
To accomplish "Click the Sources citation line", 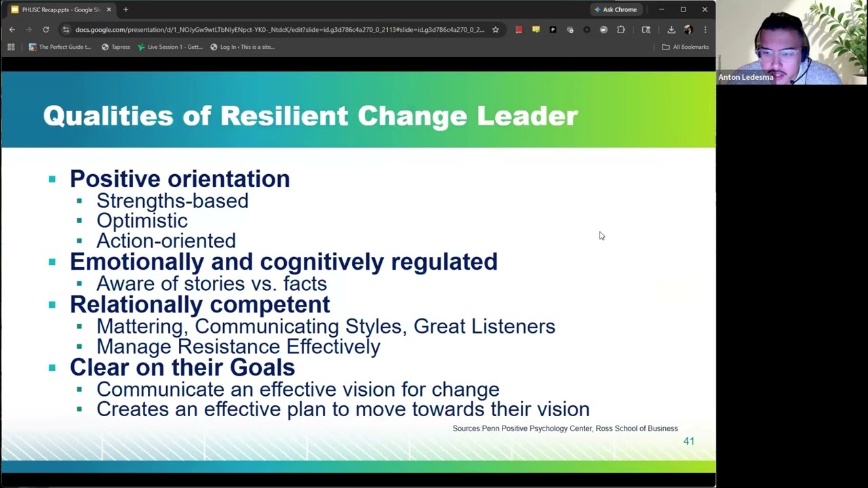I will click(x=565, y=428).
